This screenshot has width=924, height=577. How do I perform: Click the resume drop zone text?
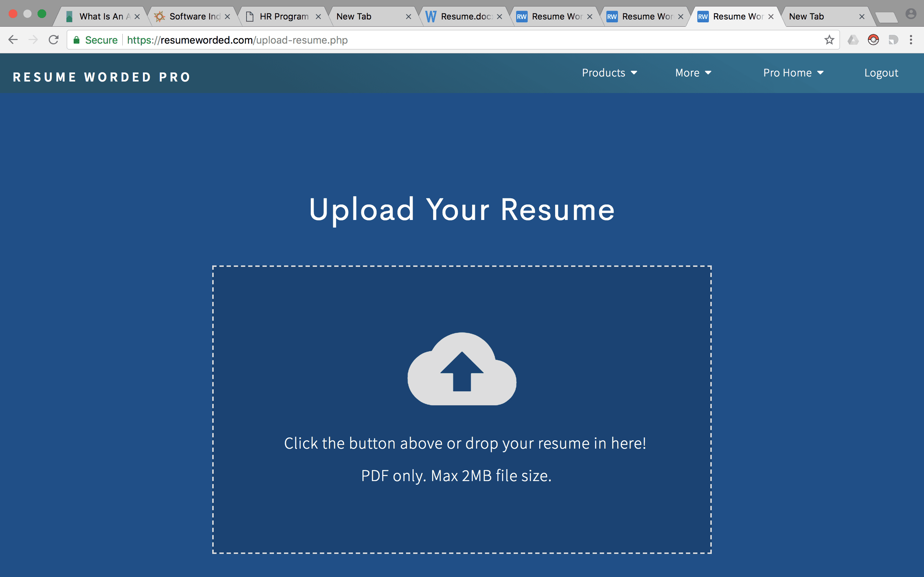tap(465, 443)
